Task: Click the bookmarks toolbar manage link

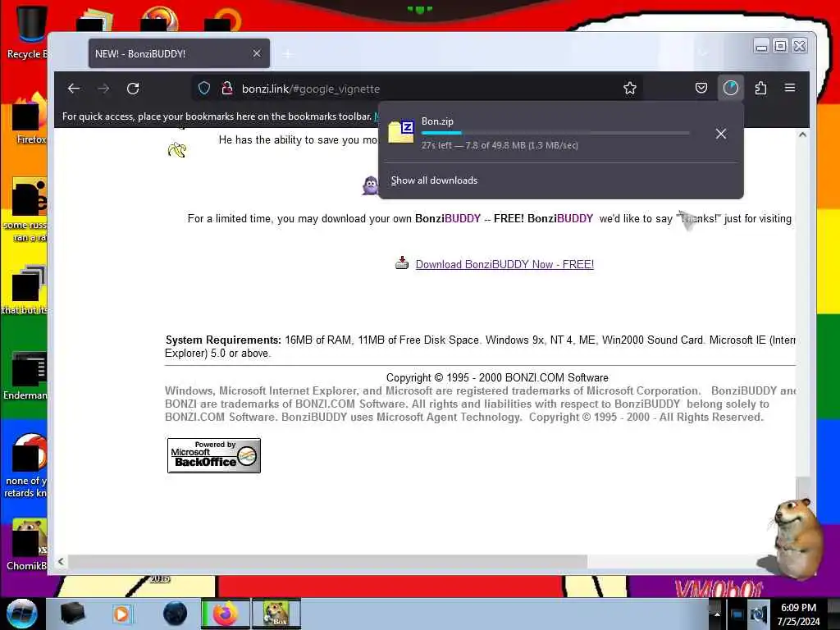Action: [377, 116]
